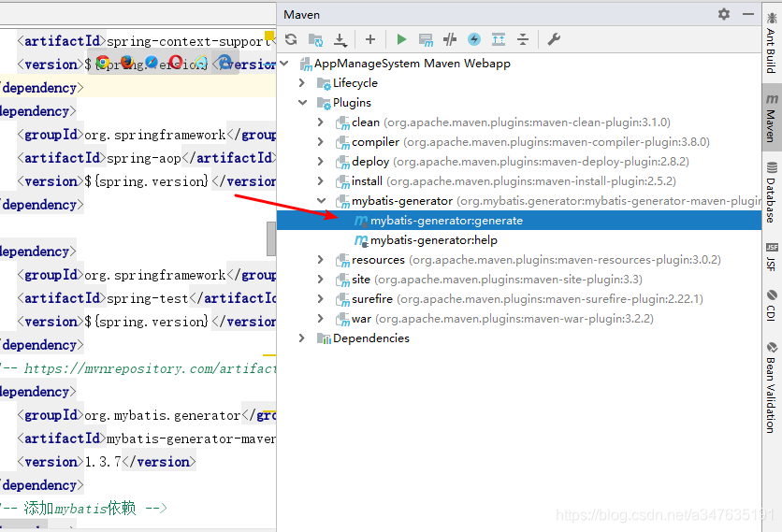
Task: Open the CDI side tab
Action: point(772,306)
